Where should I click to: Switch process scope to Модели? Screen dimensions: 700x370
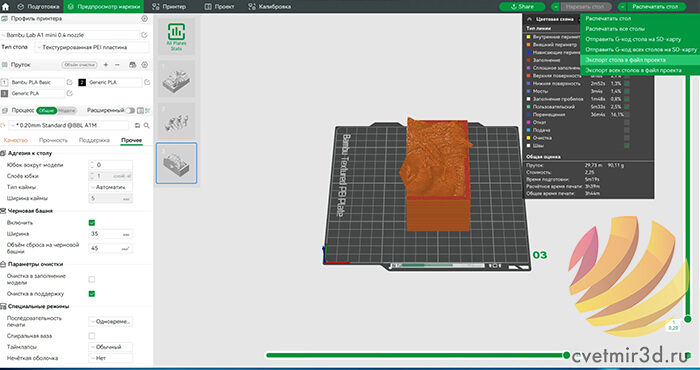pos(67,110)
